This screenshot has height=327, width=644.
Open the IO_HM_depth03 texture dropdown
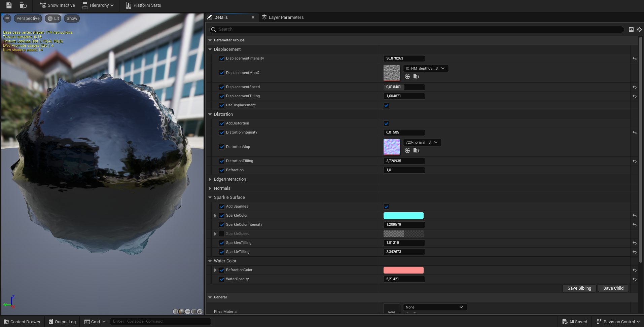pyautogui.click(x=425, y=68)
